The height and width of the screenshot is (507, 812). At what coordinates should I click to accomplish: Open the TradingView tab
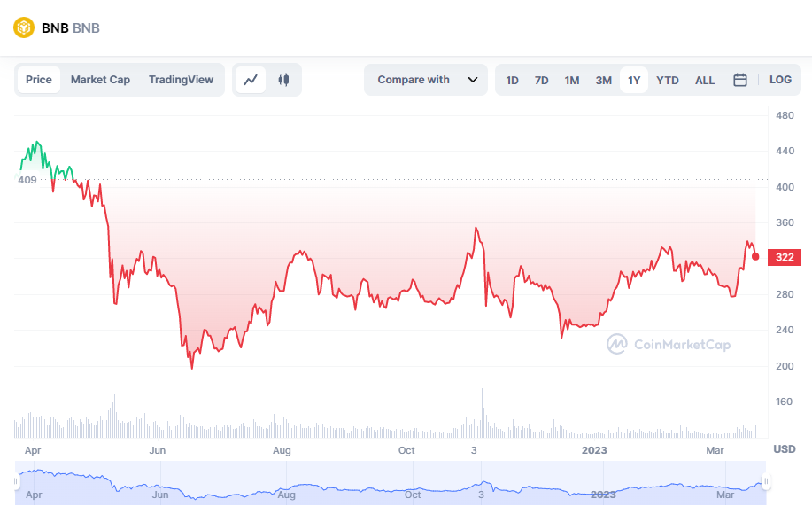tap(181, 80)
